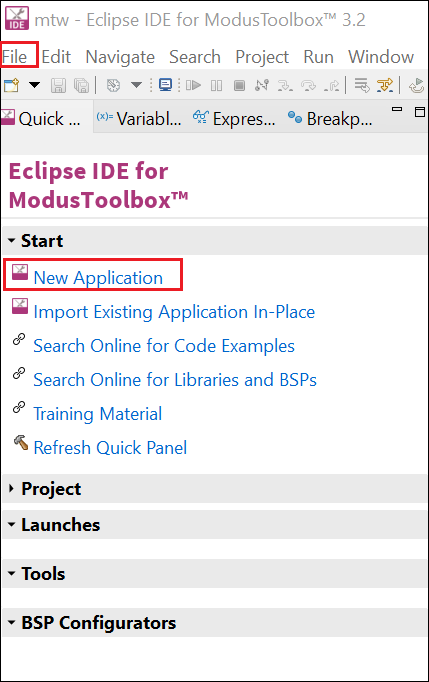Expand the Project section
429x682 pixels.
pyautogui.click(x=12, y=488)
